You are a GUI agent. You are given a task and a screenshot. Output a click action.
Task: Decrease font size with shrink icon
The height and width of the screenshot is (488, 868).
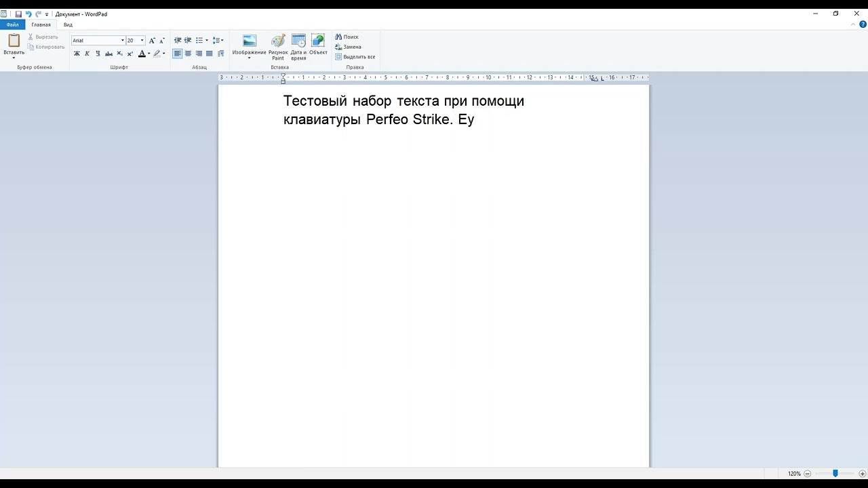point(161,41)
